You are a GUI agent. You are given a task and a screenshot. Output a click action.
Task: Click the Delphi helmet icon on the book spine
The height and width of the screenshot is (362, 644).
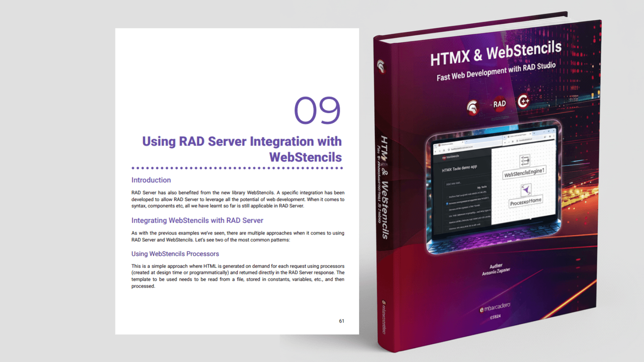(381, 66)
